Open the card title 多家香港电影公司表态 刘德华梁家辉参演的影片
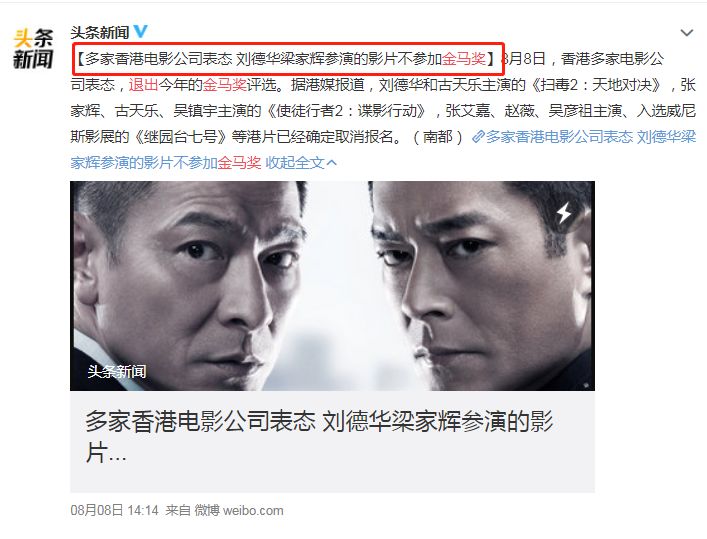Screen dimensions: 707x539 pyautogui.click(x=319, y=437)
